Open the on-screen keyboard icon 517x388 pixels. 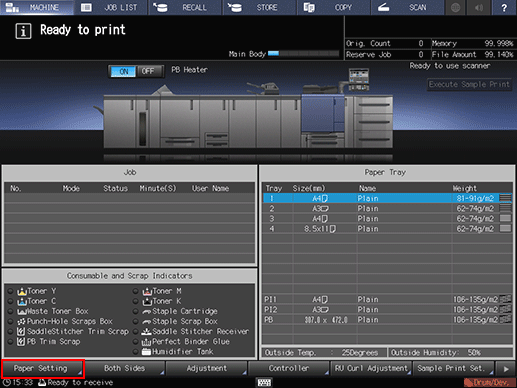point(264,382)
